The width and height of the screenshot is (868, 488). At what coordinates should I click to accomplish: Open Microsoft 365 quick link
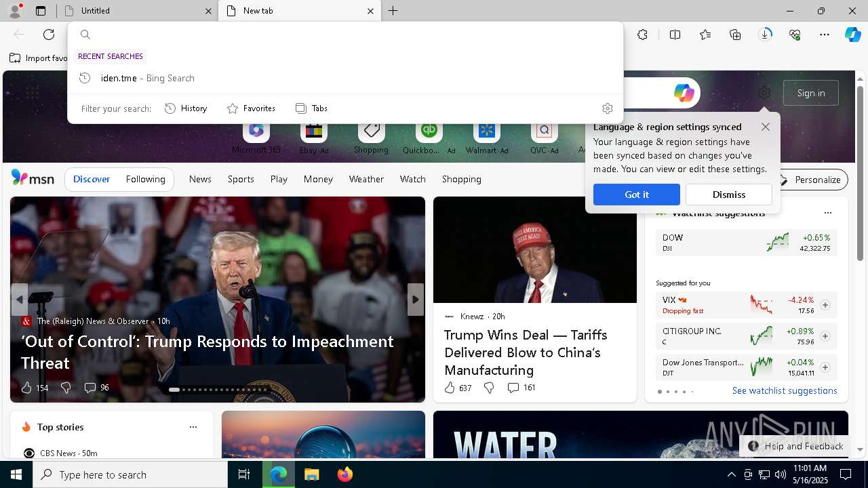tap(256, 139)
